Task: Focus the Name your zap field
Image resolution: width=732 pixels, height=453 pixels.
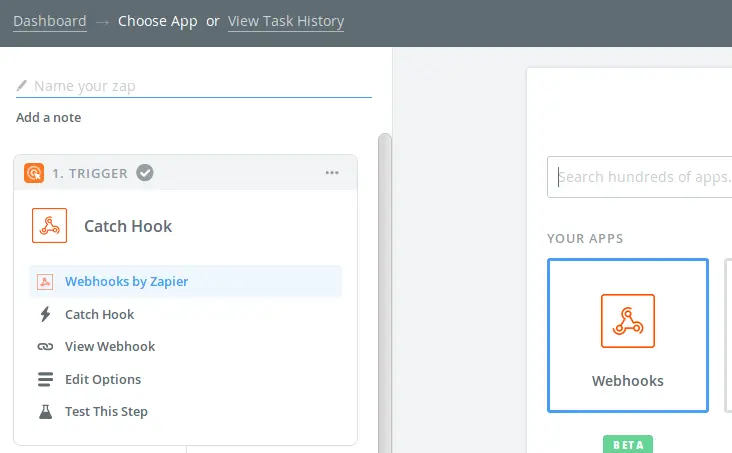Action: point(194,86)
